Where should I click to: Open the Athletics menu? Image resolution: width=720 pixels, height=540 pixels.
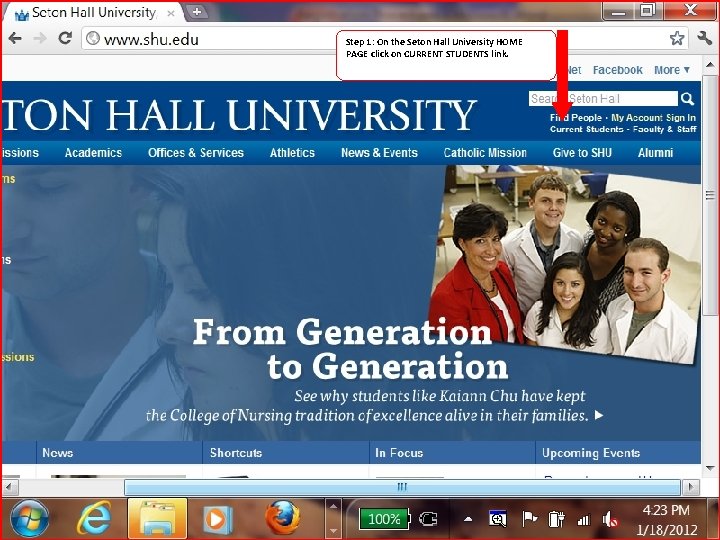point(292,153)
